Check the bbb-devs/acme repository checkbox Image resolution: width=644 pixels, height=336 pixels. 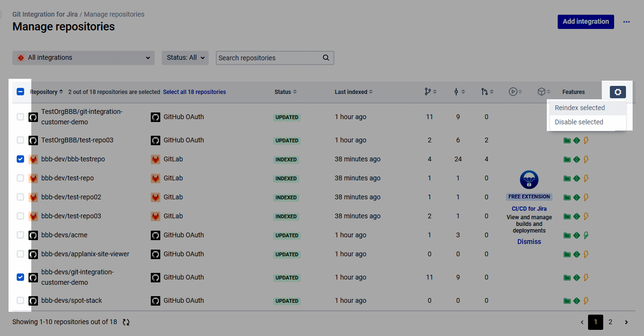(20, 235)
